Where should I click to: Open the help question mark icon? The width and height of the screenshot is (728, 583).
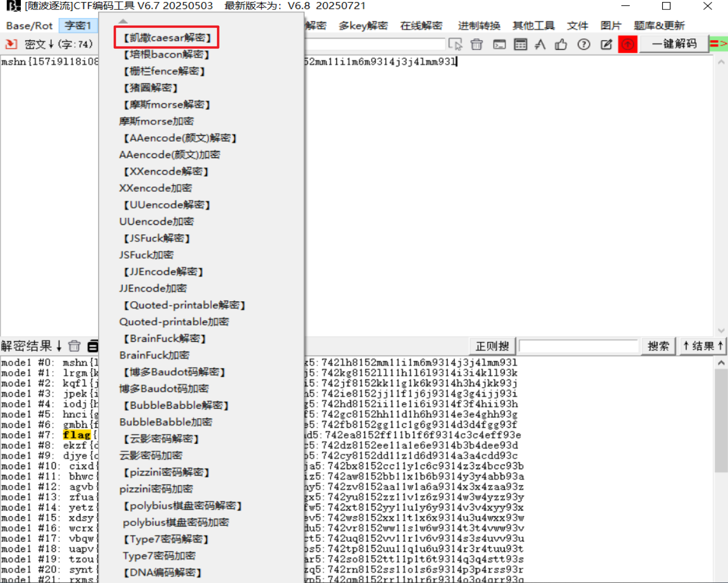[x=584, y=45]
